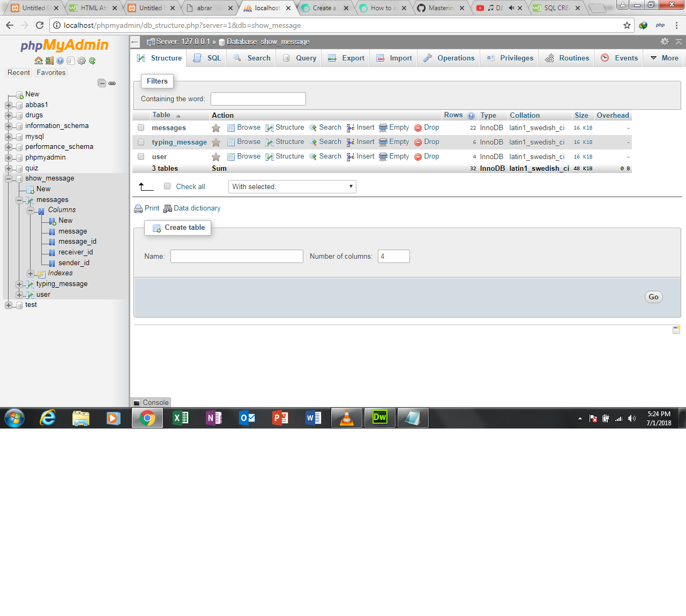
Task: Expand the information_schema database node
Action: [x=9, y=126]
